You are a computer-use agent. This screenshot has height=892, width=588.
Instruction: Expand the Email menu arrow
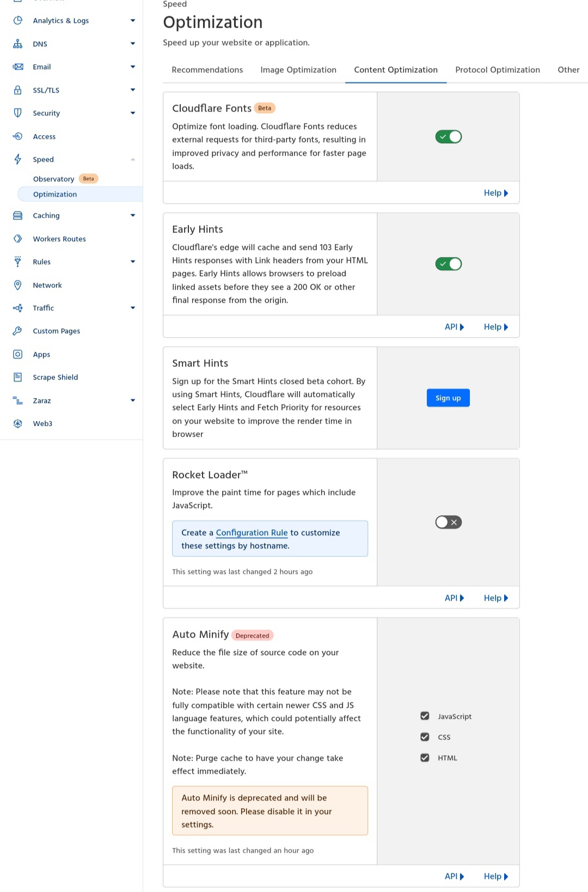tap(133, 66)
